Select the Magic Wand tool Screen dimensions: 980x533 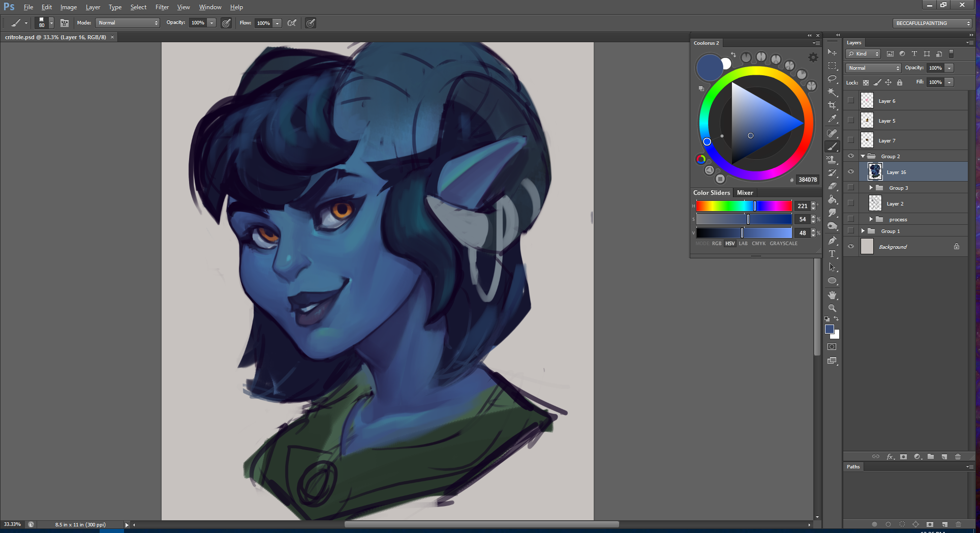click(832, 92)
